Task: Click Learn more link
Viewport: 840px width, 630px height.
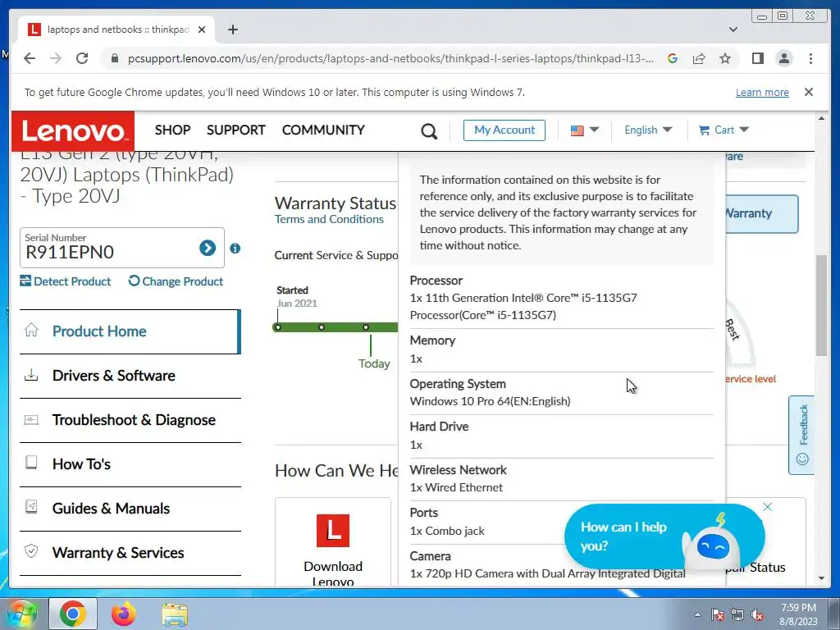Action: (762, 92)
